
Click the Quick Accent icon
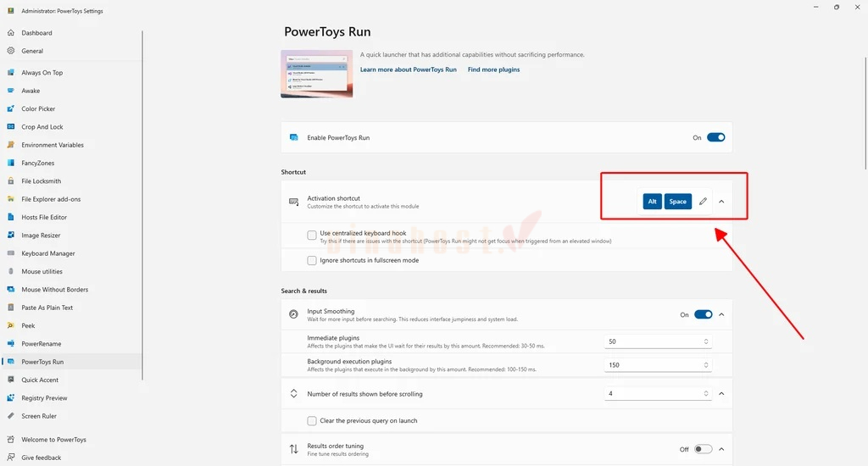(x=10, y=380)
